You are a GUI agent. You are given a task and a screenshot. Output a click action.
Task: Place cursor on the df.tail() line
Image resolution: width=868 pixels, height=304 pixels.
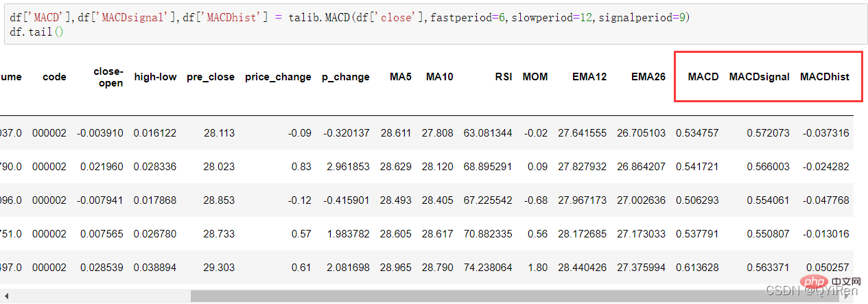point(37,32)
